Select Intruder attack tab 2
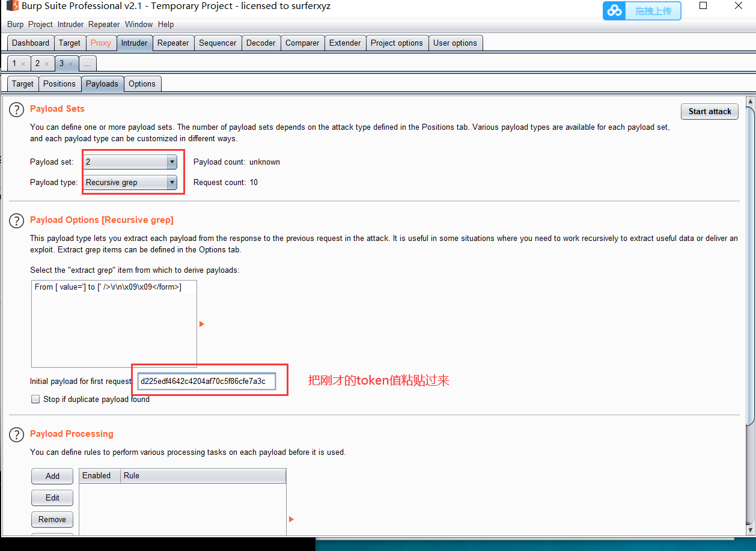 pos(37,63)
